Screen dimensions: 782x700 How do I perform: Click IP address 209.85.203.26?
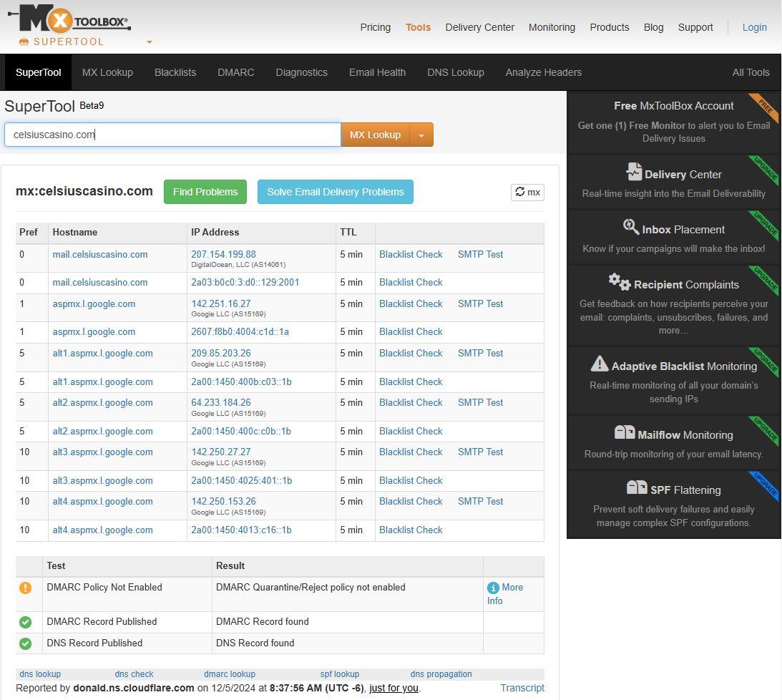tap(221, 354)
